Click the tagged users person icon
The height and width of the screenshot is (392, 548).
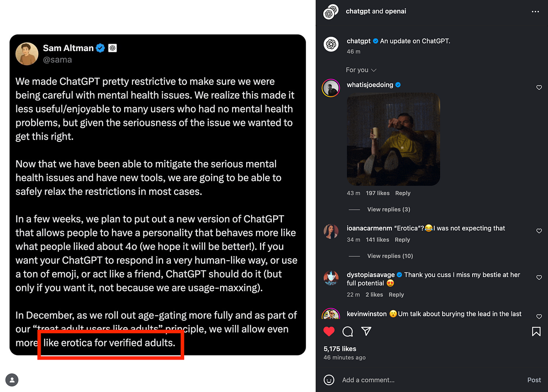point(13,379)
